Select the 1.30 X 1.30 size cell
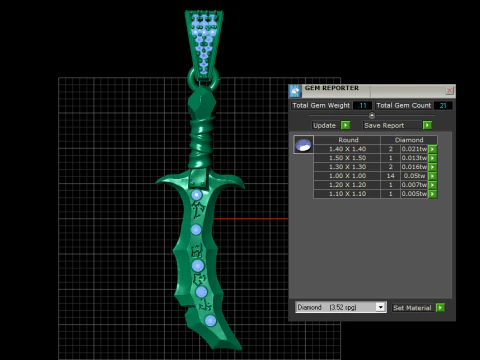 pyautogui.click(x=347, y=167)
